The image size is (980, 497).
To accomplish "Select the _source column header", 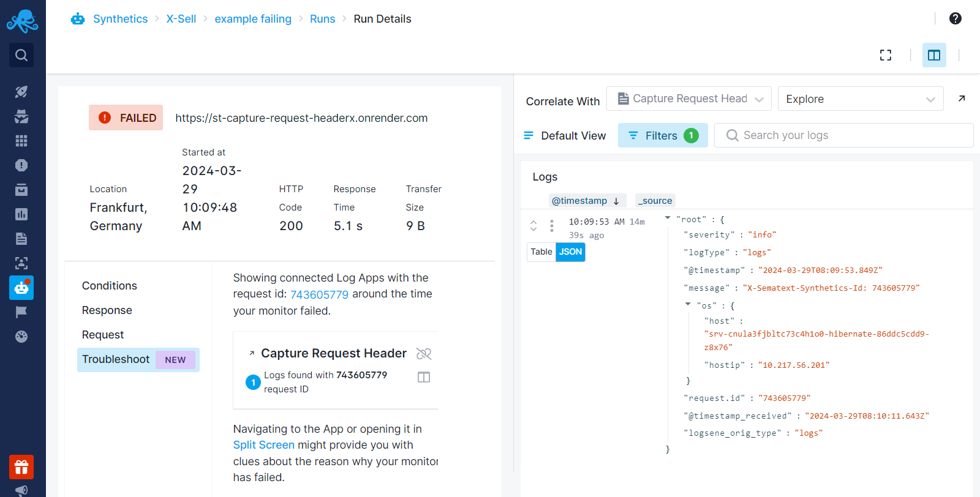I will pyautogui.click(x=655, y=201).
